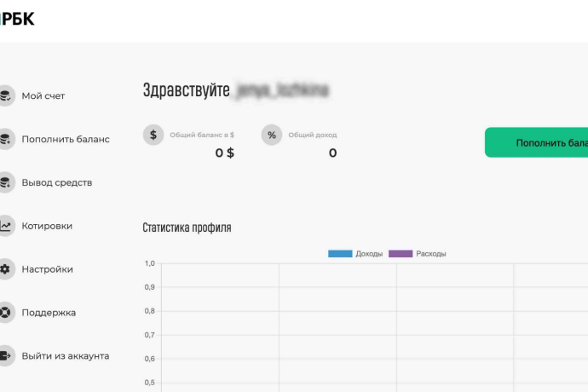Click the dollar sign balance icon
Screen dimensions: 588x392
point(153,135)
